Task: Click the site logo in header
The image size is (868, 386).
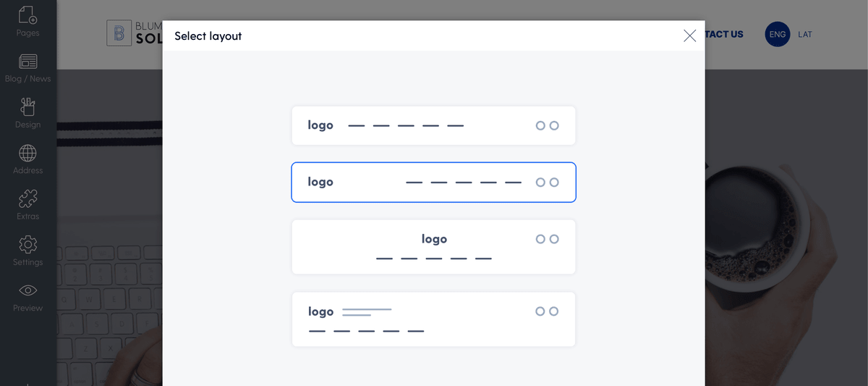Action: click(135, 33)
